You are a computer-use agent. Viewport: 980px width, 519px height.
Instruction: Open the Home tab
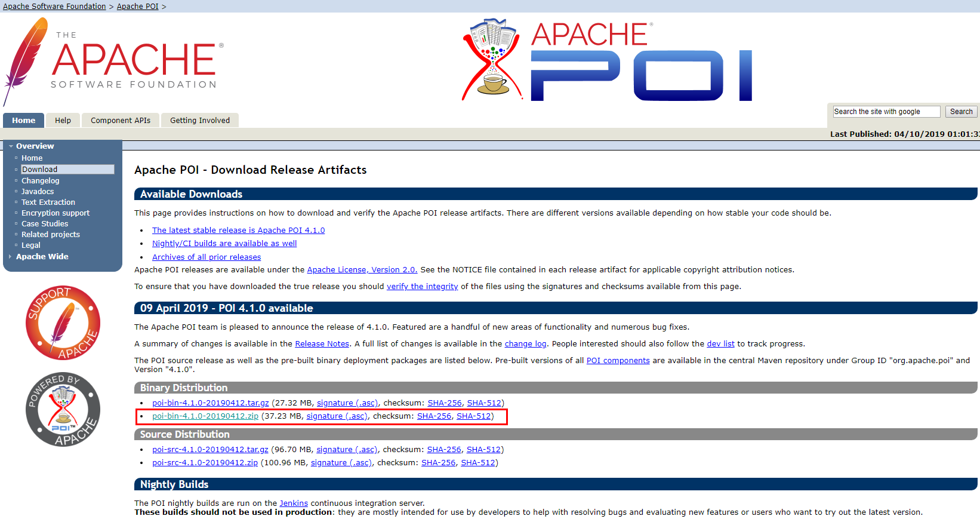coord(23,120)
